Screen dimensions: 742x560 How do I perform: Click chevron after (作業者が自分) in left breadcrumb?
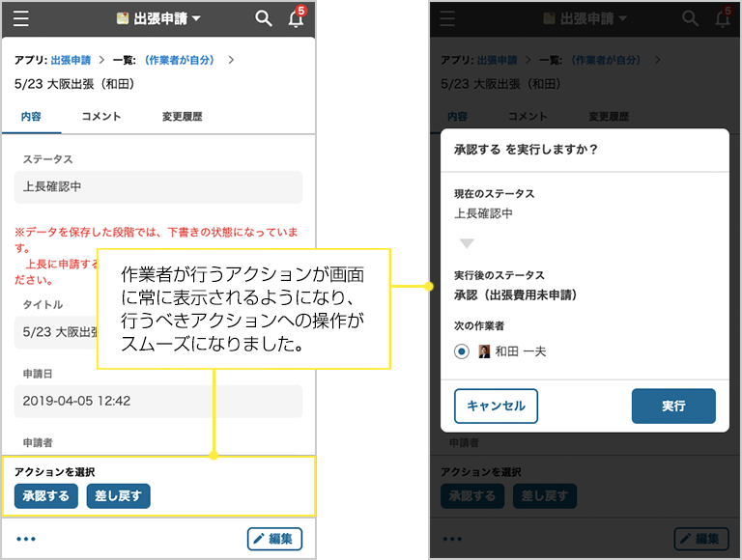(x=231, y=60)
